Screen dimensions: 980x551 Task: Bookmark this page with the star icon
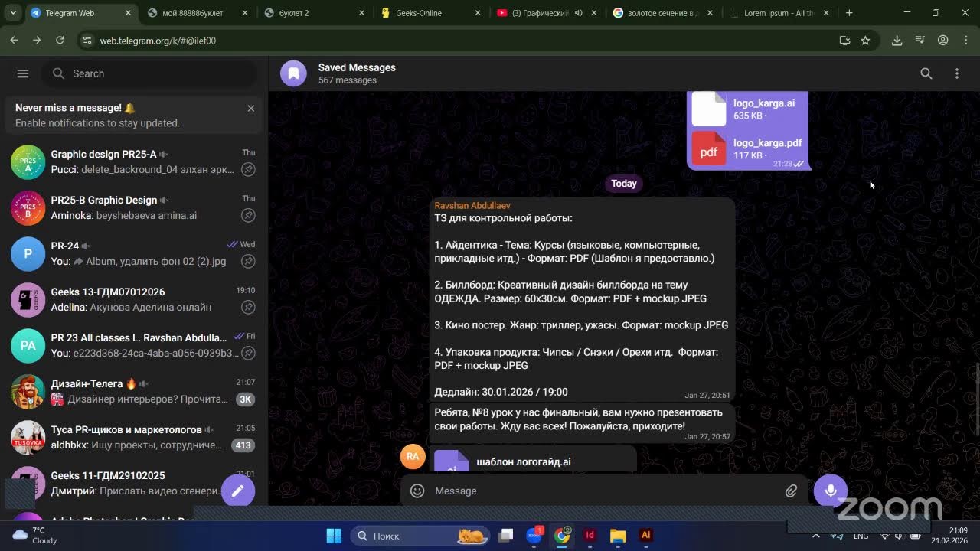coord(865,41)
